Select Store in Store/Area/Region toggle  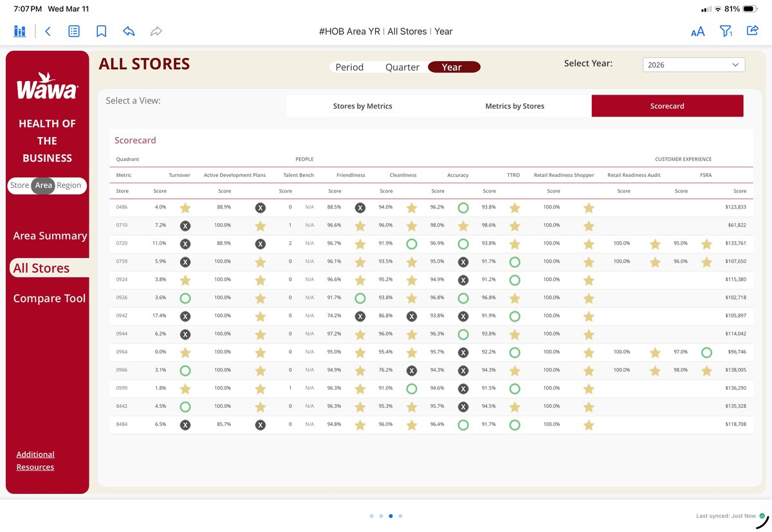pyautogui.click(x=19, y=185)
